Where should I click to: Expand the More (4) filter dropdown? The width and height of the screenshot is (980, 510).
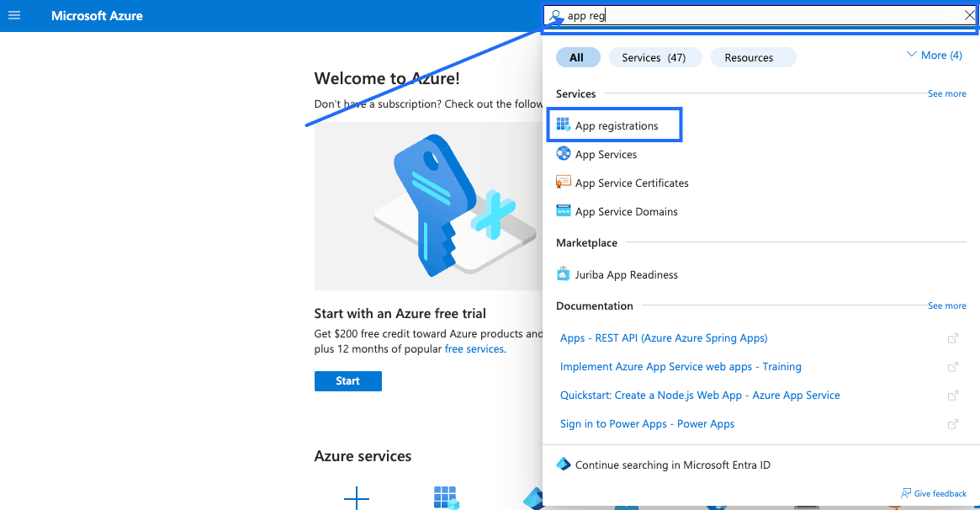pyautogui.click(x=934, y=56)
